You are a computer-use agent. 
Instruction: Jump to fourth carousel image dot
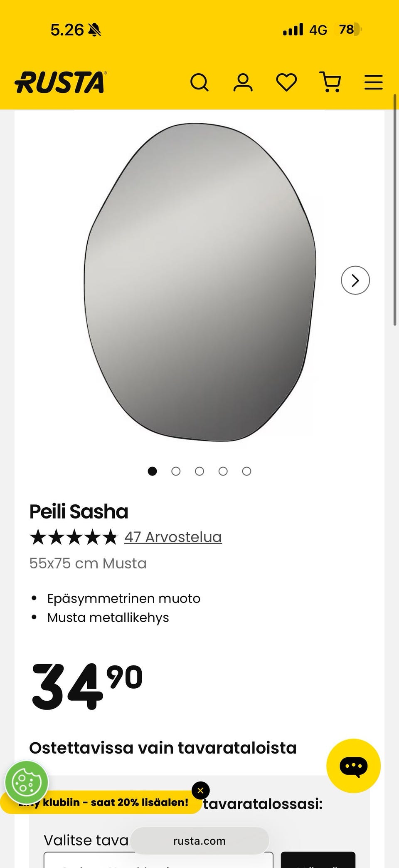tap(223, 471)
